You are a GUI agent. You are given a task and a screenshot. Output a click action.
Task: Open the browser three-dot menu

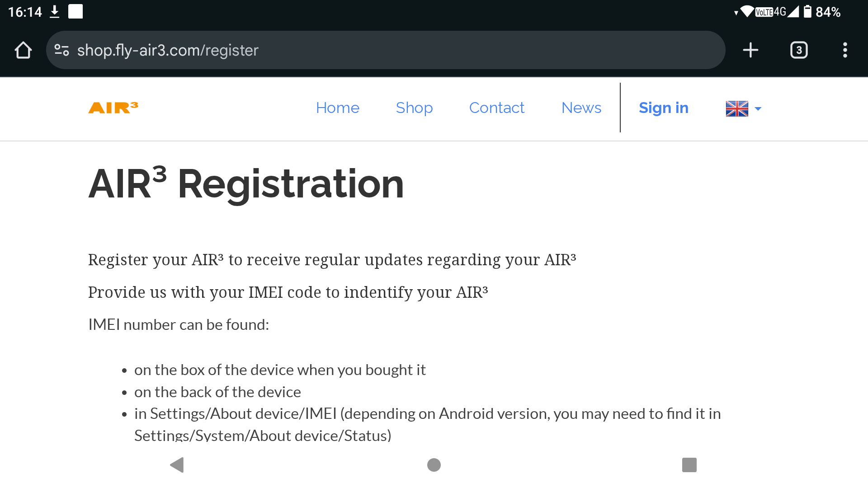pos(845,50)
